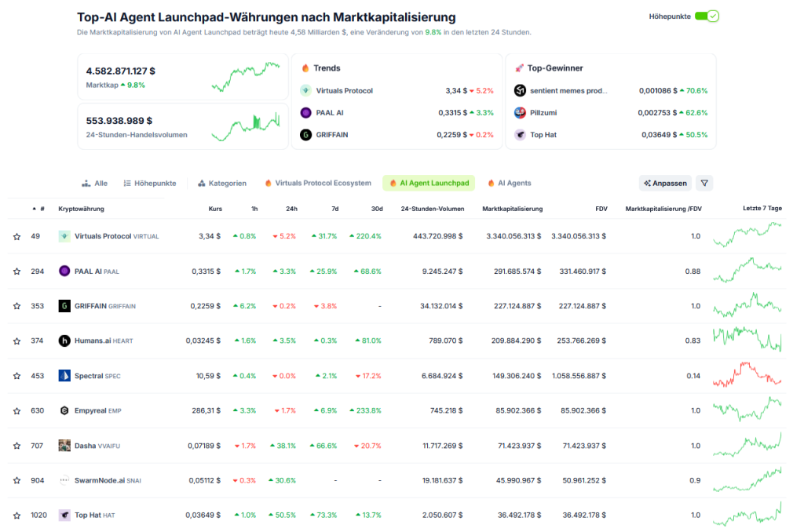Viewport: 804px width, 532px height.
Task: Open sentient memes prod... in Top-Gewinner
Action: 568,91
